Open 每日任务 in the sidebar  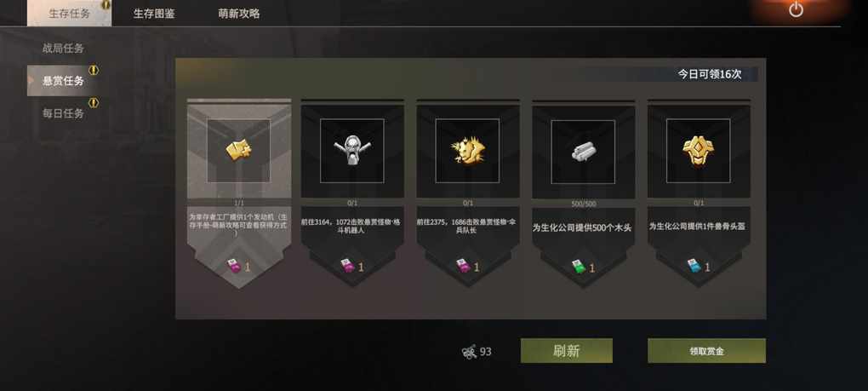pos(63,113)
